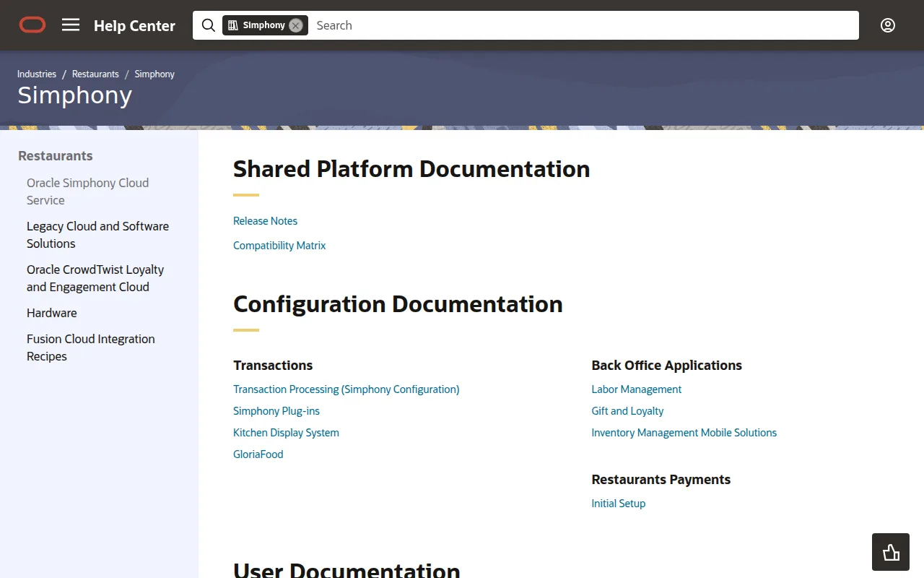Open Initial Setup under Restaurants Payments
The image size is (924, 578).
pos(618,503)
